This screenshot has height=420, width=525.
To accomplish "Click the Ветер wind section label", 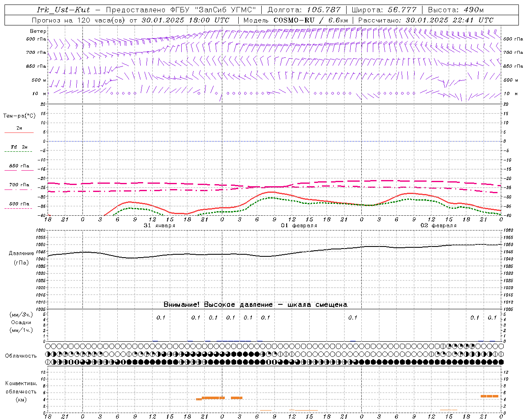I will click(38, 31).
